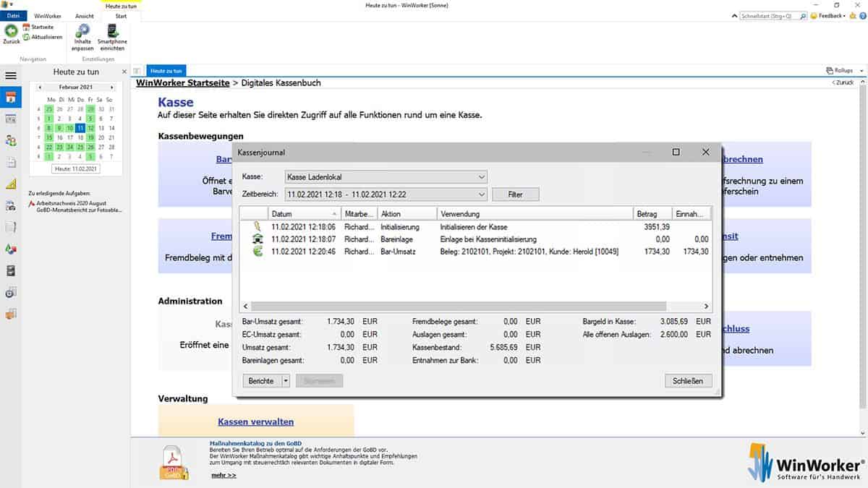
Task: Click the Aktion column header
Action: [x=407, y=214]
